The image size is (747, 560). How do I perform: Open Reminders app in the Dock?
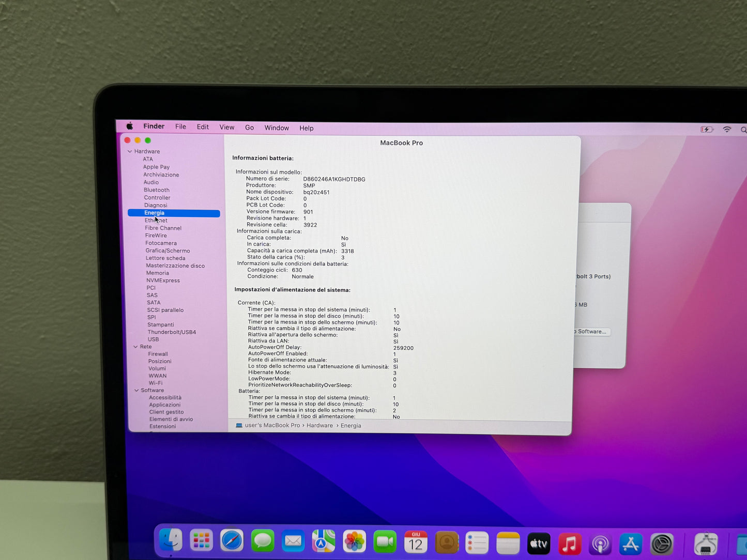[477, 543]
